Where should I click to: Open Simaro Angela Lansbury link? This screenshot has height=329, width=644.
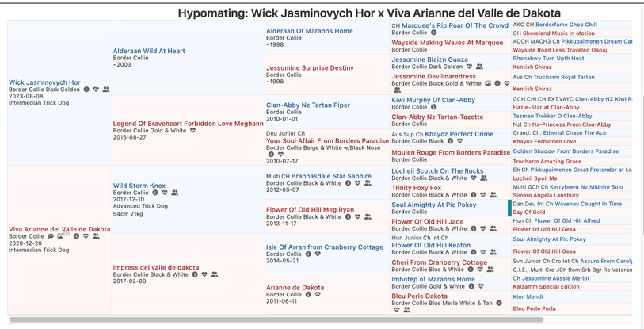click(546, 195)
